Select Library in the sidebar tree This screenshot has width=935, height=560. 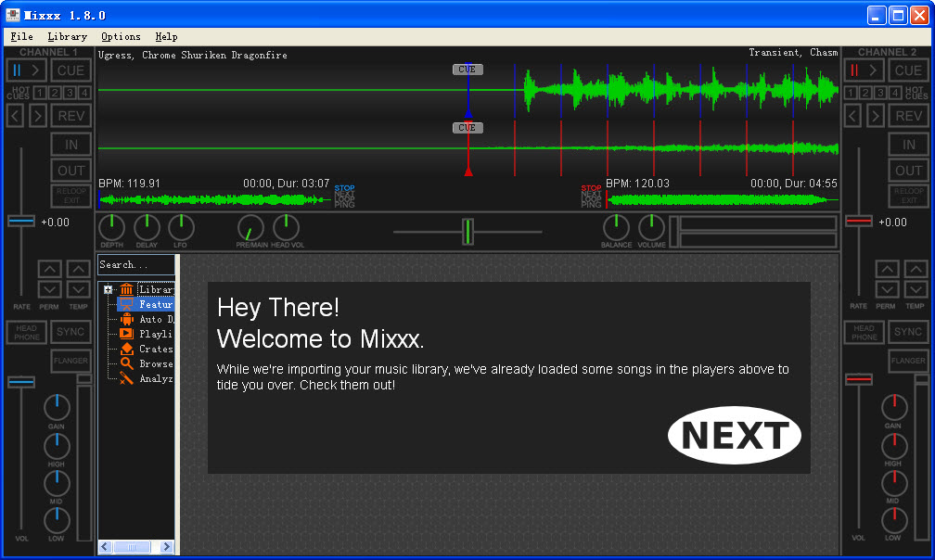pyautogui.click(x=156, y=289)
